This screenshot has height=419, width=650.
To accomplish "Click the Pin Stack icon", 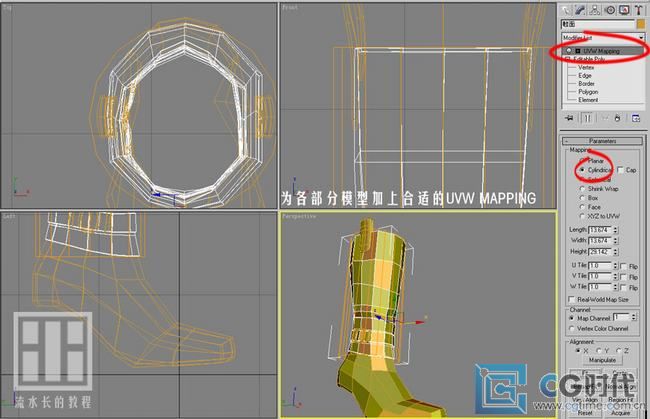I will pyautogui.click(x=569, y=117).
